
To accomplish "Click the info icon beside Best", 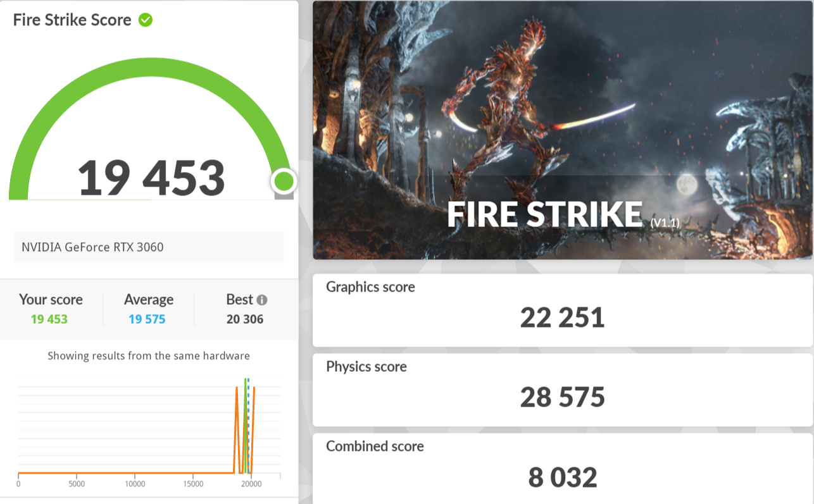I will 262,300.
